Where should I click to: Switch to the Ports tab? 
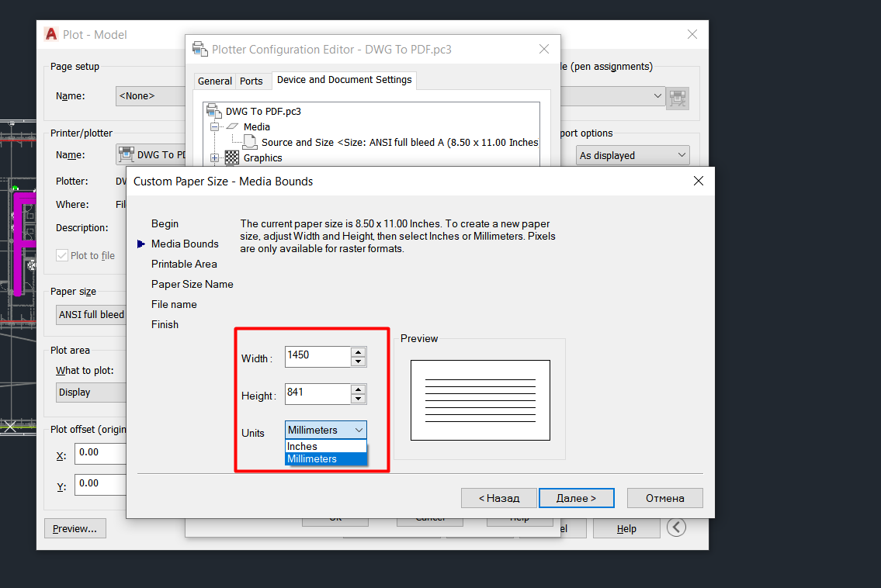coord(251,81)
